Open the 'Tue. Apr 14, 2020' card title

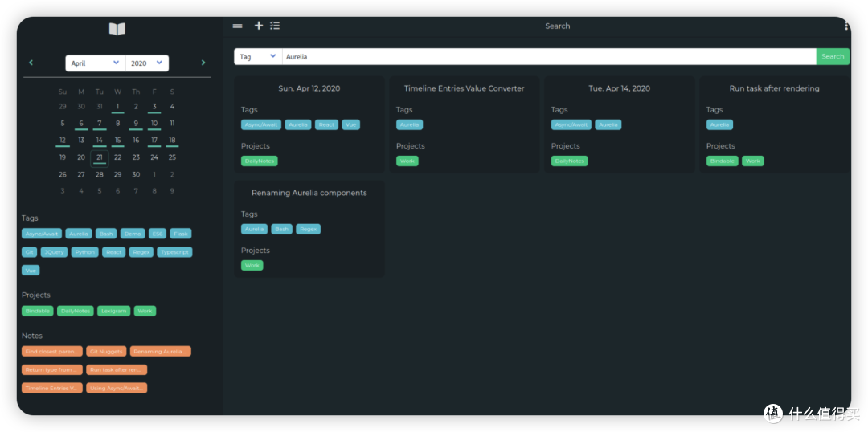[619, 88]
